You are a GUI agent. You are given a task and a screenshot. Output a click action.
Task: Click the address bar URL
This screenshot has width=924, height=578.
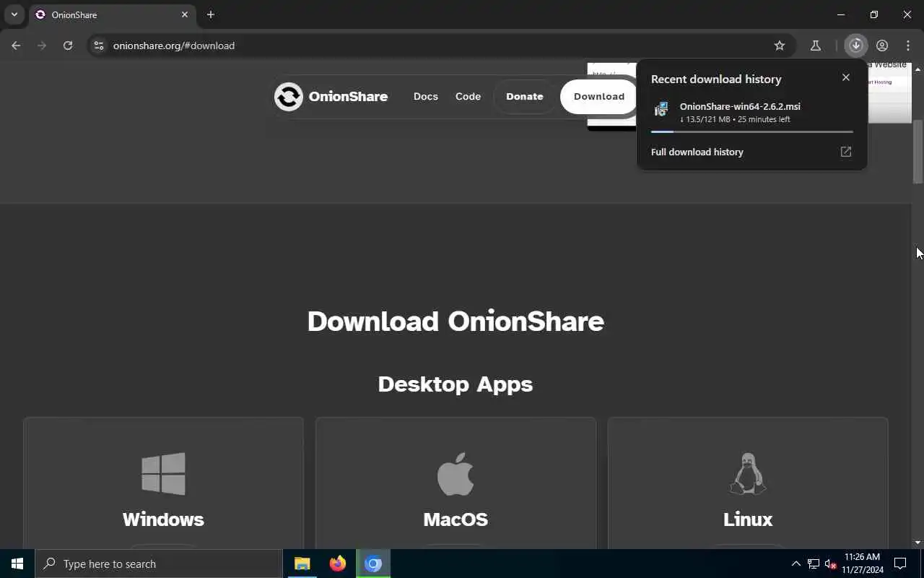(174, 46)
